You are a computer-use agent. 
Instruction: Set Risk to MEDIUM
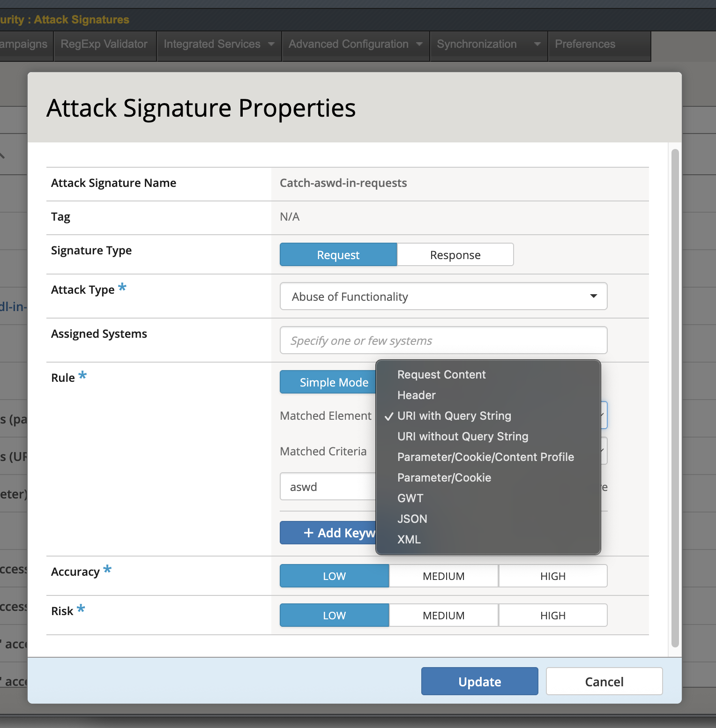point(444,615)
